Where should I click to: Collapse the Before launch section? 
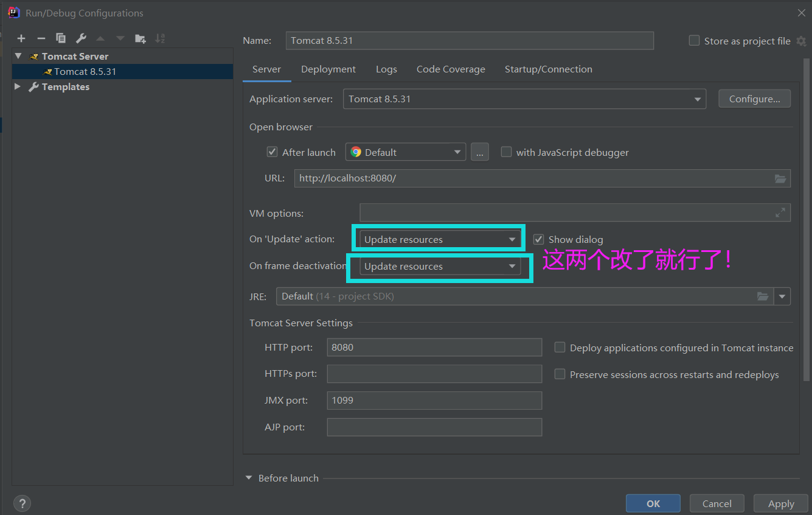coord(249,478)
